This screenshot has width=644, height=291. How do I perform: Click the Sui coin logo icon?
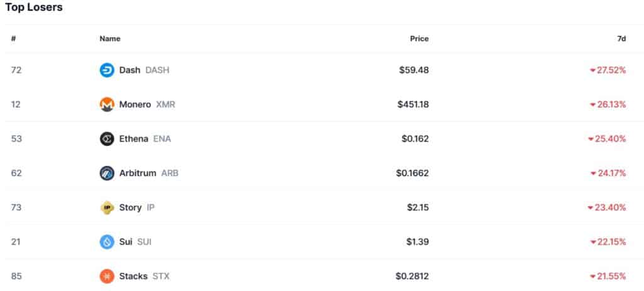point(107,242)
